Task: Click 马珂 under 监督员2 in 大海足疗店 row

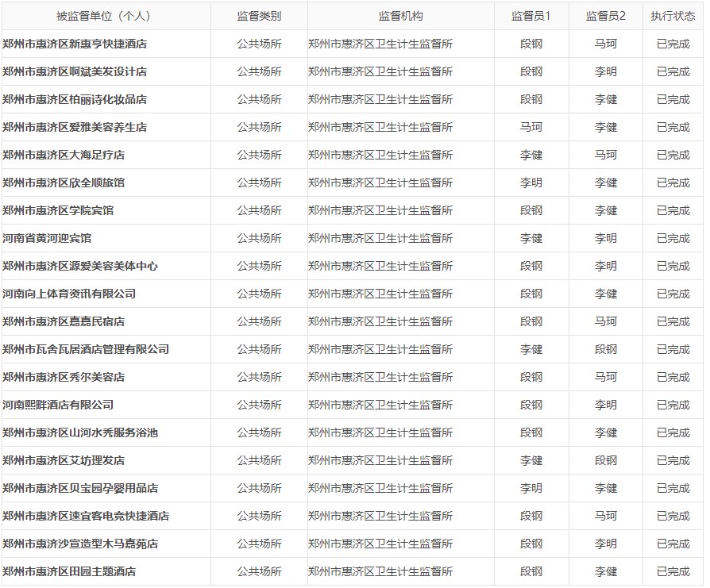Action: tap(605, 155)
